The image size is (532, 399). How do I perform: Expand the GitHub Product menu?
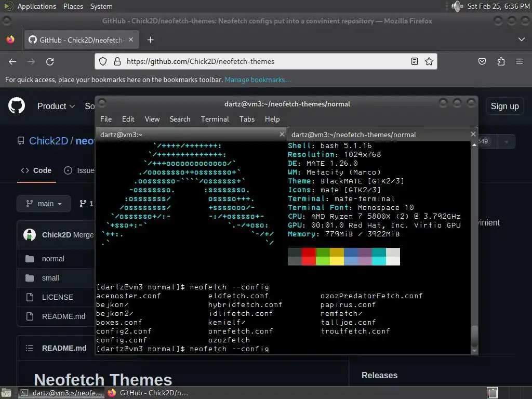click(x=56, y=106)
